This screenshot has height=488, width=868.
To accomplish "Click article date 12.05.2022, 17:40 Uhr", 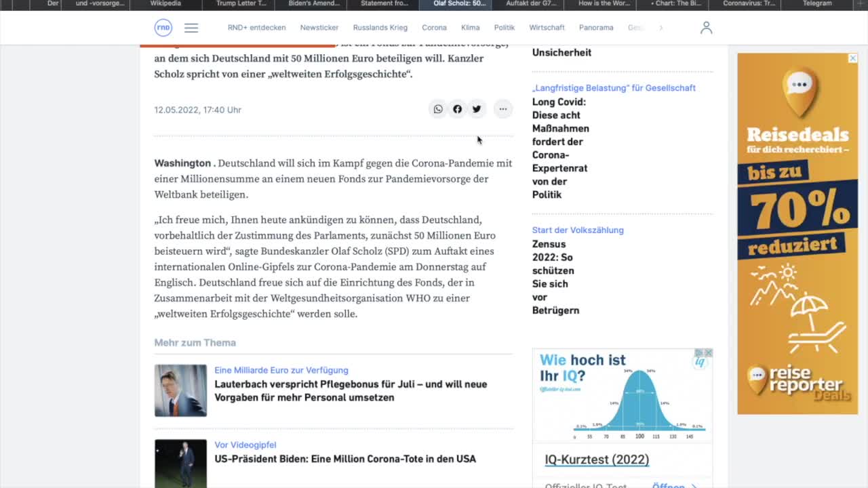I will point(197,110).
